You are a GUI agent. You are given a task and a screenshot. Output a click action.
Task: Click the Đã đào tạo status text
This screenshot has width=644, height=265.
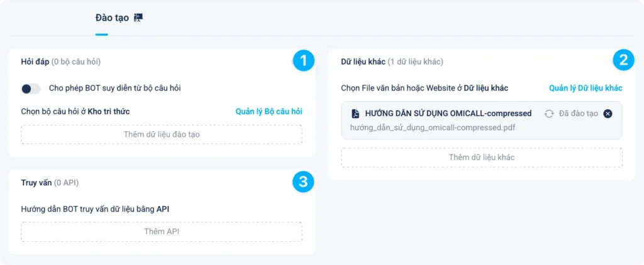click(579, 114)
